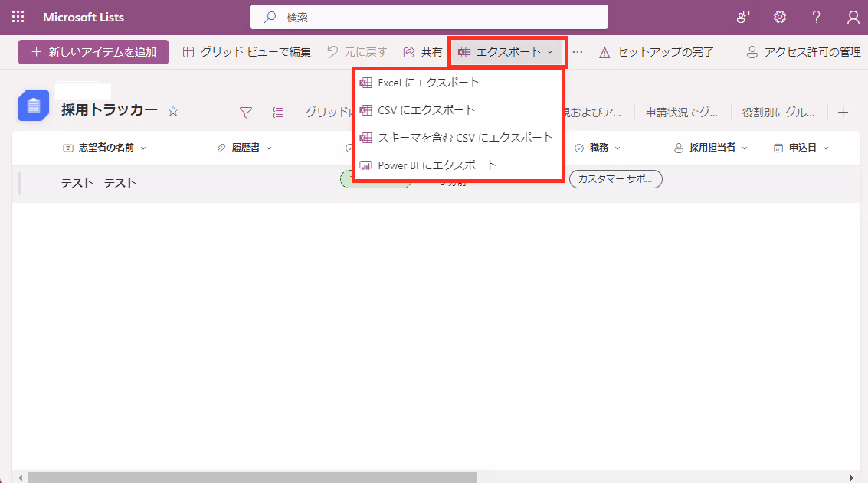Click the person icon for access management
The height and width of the screenshot is (483, 868).
(752, 52)
